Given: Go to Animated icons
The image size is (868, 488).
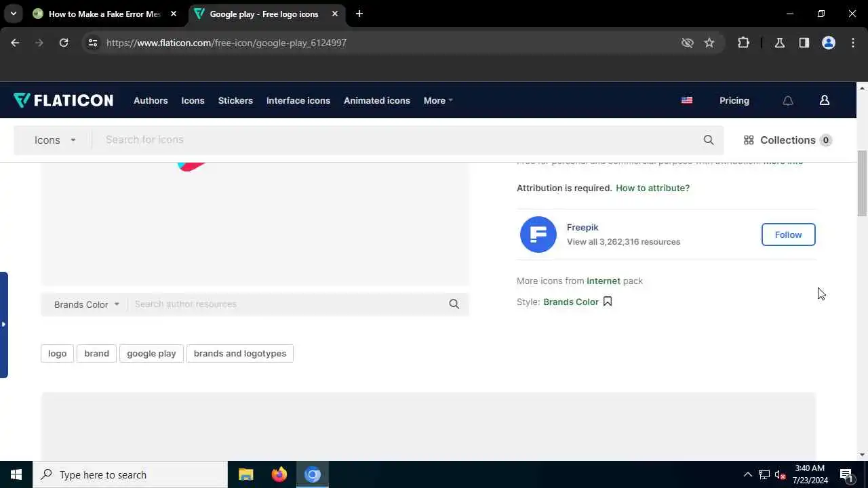Looking at the screenshot, I should coord(377,100).
